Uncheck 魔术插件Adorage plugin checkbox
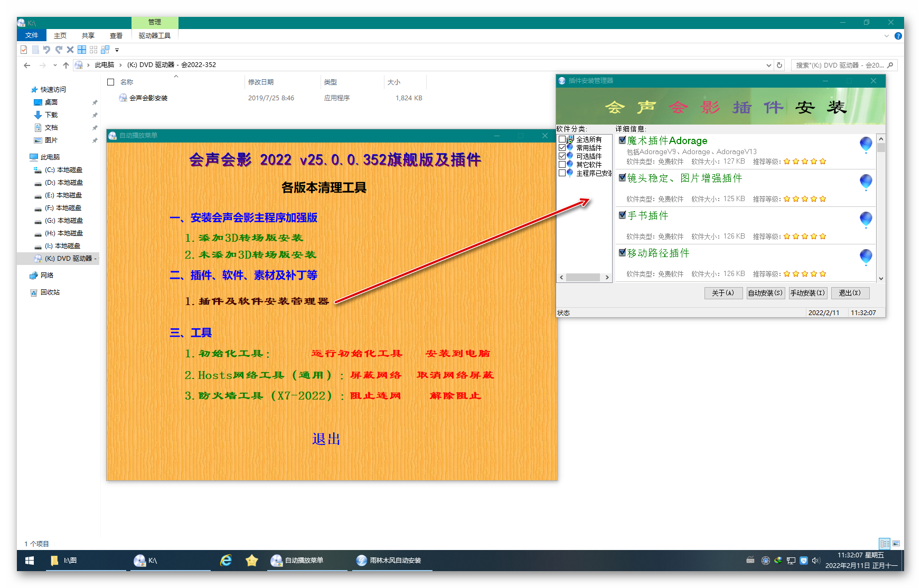921x588 pixels. [x=623, y=140]
